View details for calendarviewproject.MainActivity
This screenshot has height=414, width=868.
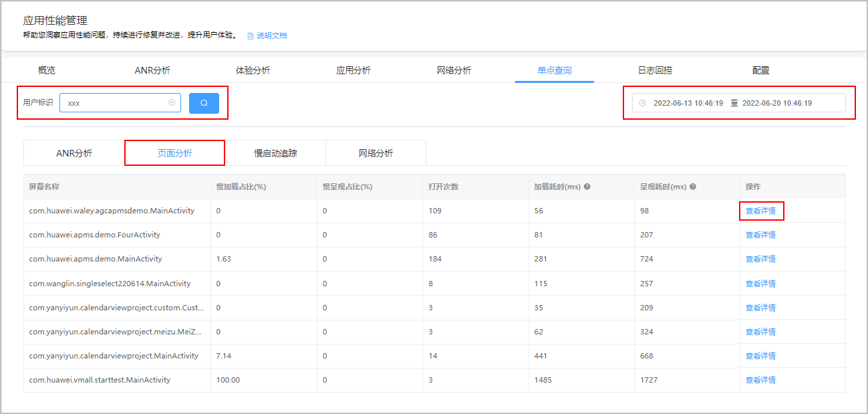(760, 356)
